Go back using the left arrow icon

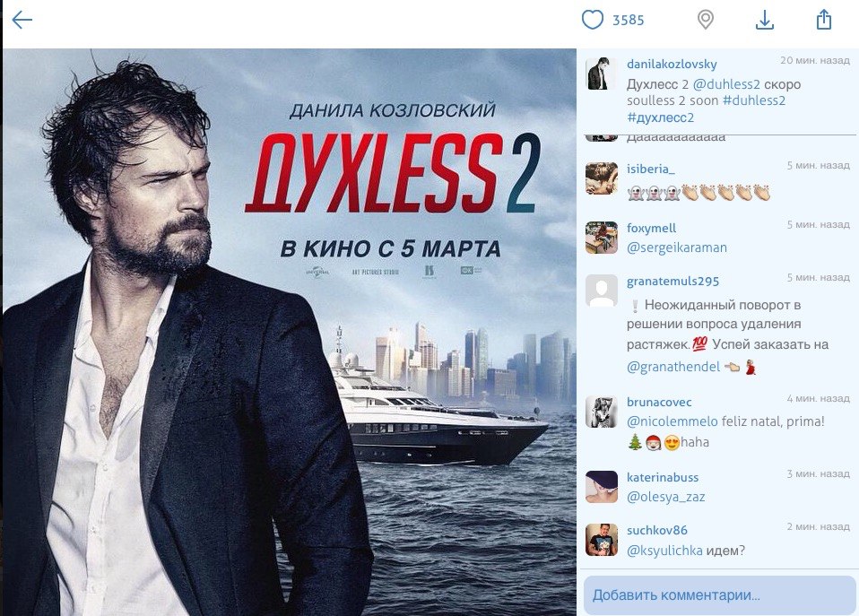click(22, 21)
